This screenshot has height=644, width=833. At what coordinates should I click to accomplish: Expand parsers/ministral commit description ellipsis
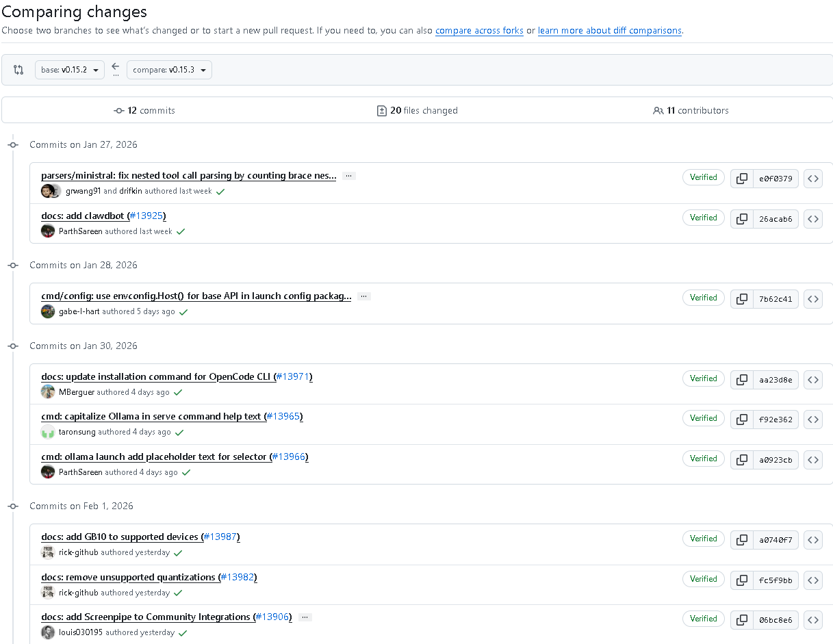click(x=349, y=176)
